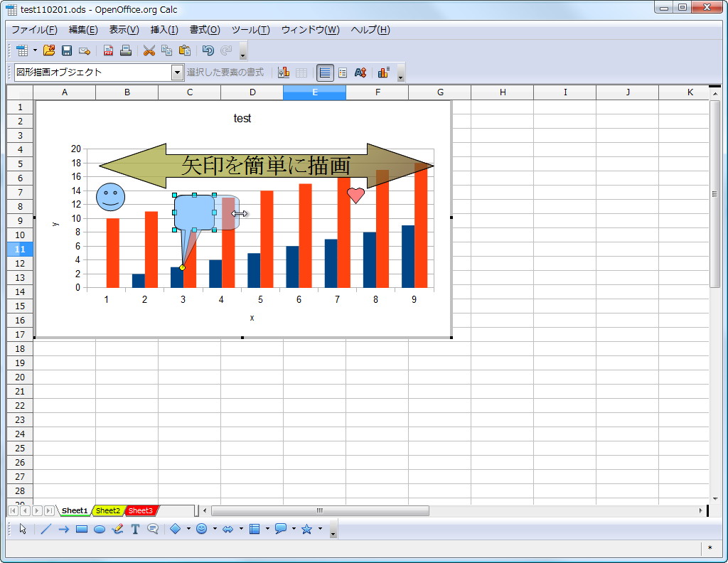Click the copy icon
728x563 pixels.
pos(166,50)
